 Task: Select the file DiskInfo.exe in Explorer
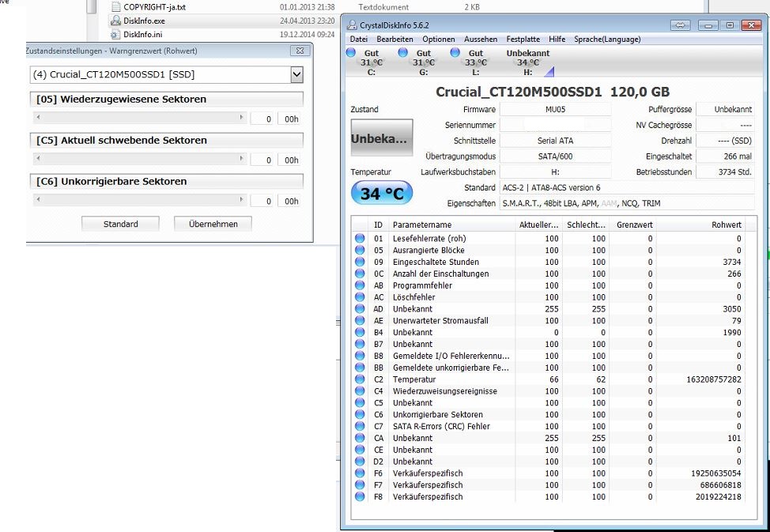[x=144, y=21]
